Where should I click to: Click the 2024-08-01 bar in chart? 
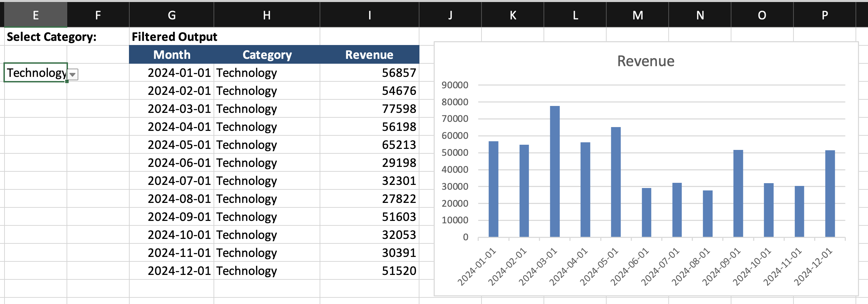(708, 214)
